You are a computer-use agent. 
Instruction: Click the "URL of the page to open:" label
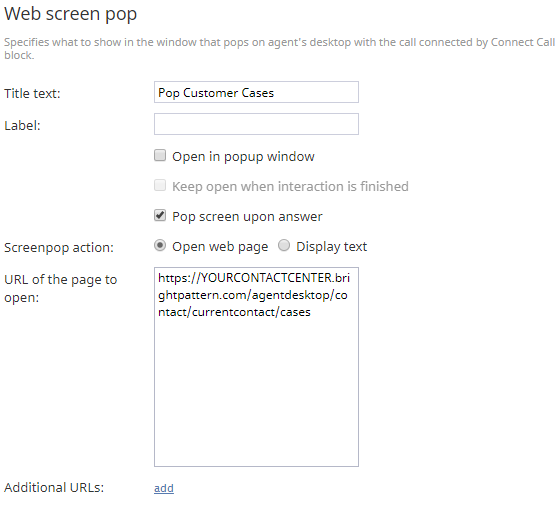coord(60,288)
